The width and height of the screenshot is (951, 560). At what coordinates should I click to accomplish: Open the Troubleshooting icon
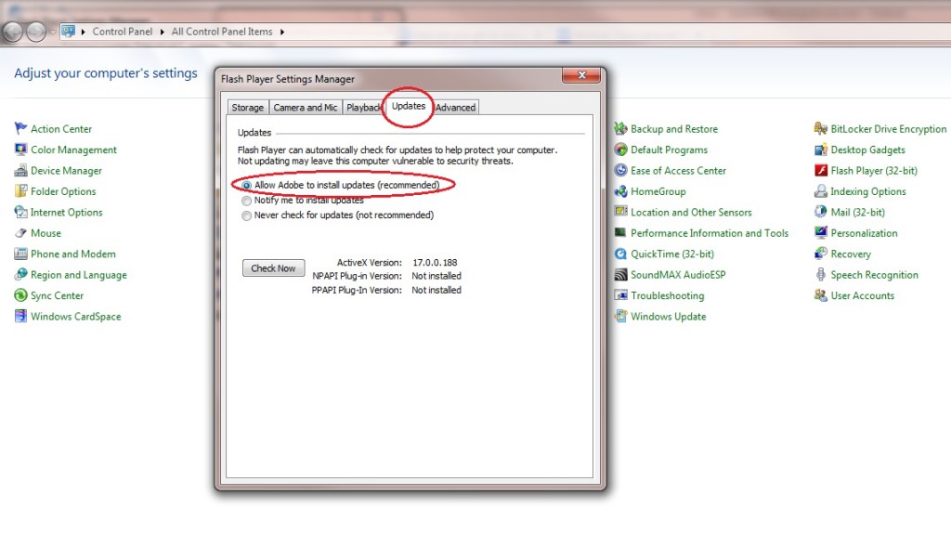620,295
